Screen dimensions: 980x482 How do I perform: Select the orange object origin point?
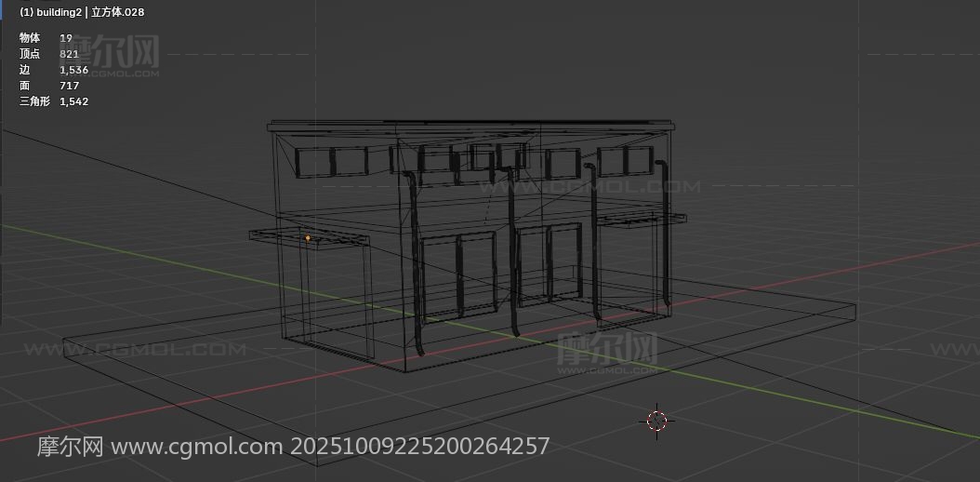[308, 238]
